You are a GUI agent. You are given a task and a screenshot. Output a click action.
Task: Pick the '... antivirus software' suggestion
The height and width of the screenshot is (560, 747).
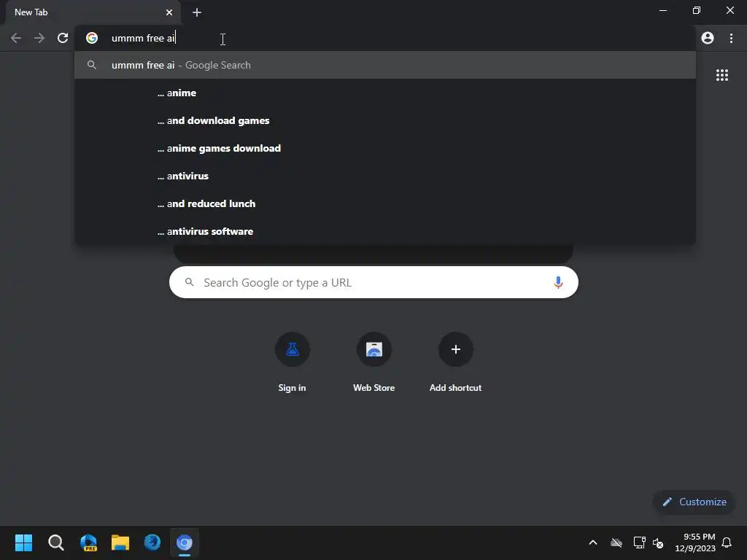coord(385,231)
